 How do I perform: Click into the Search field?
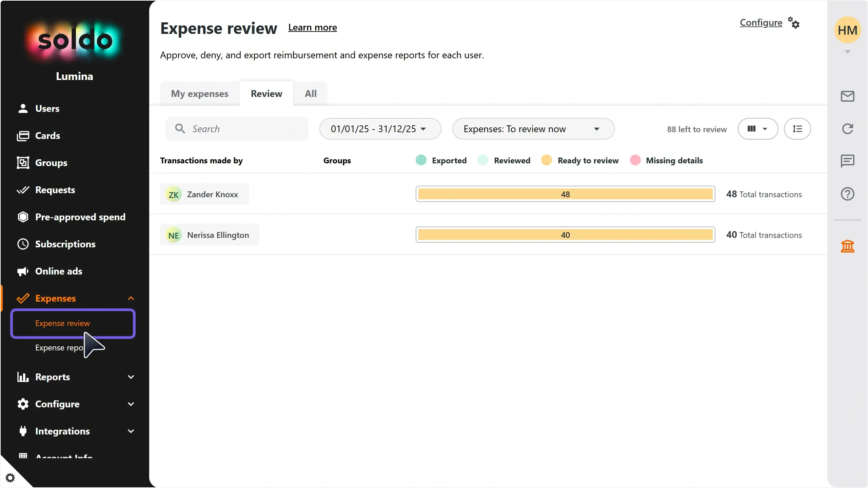pyautogui.click(x=237, y=129)
